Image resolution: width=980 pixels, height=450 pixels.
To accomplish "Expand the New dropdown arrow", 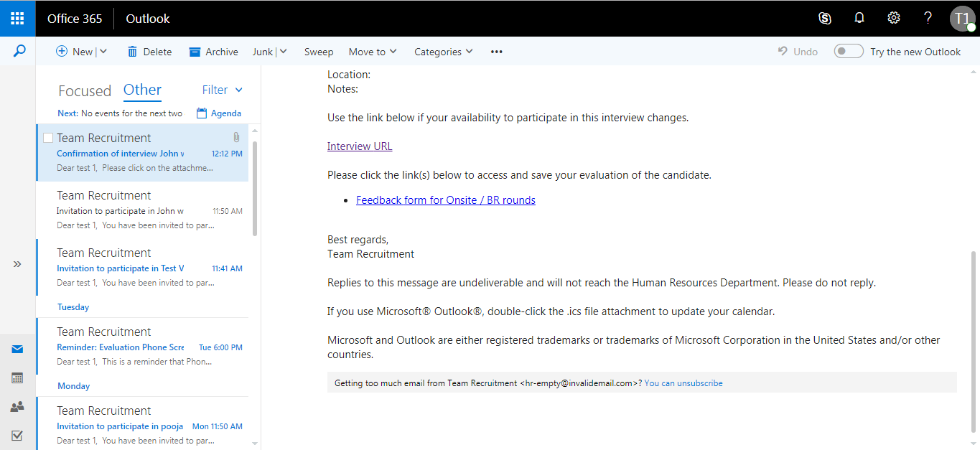I will (103, 52).
